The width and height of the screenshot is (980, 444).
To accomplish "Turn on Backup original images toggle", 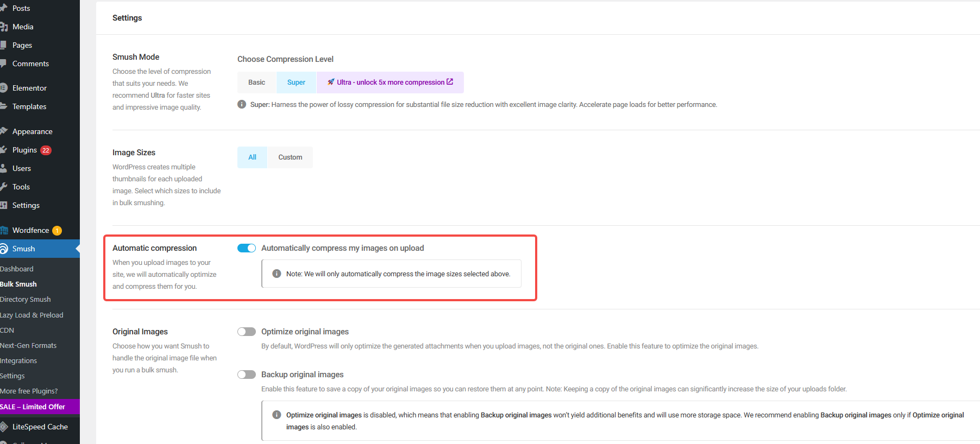I will click(247, 375).
